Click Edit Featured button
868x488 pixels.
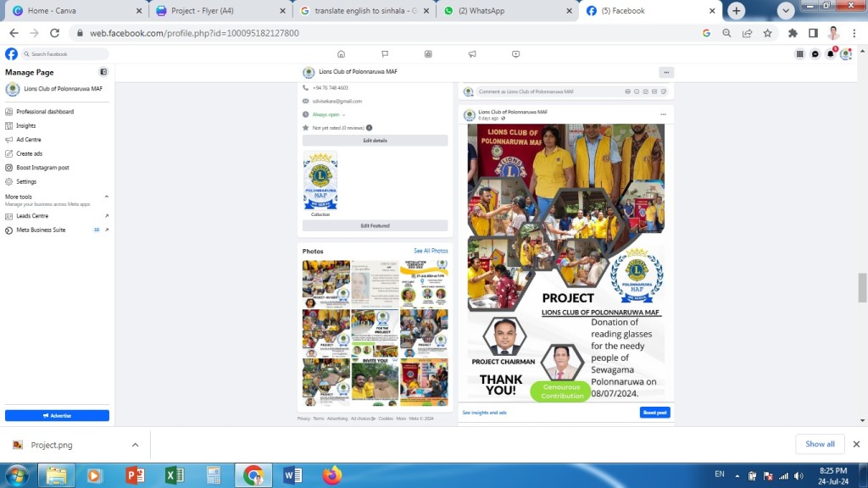(375, 225)
